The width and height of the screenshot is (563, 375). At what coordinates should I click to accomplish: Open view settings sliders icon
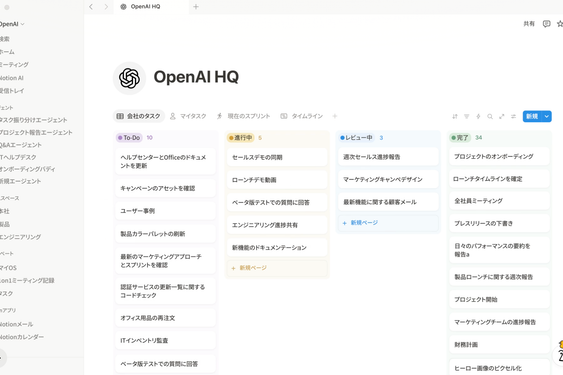pyautogui.click(x=513, y=116)
